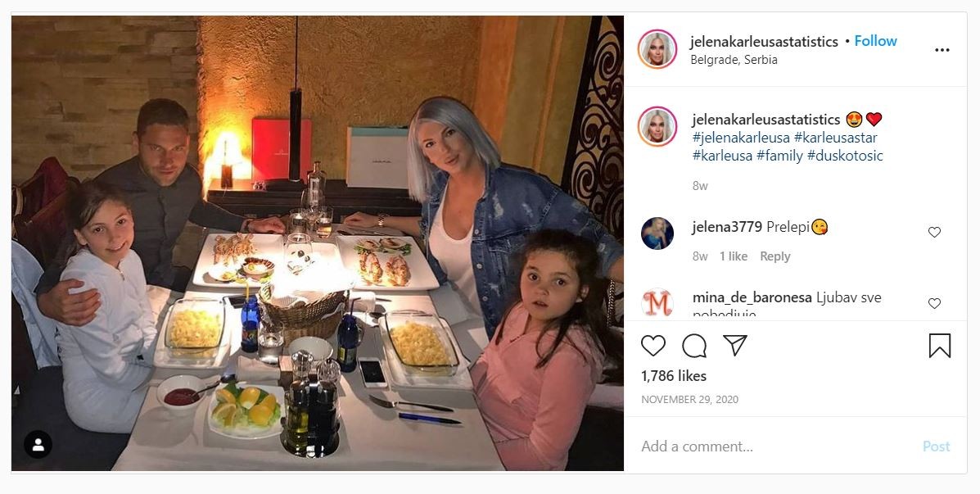Like jelena3779's comment with the heart
Image resolution: width=980 pixels, height=494 pixels.
pos(934,232)
